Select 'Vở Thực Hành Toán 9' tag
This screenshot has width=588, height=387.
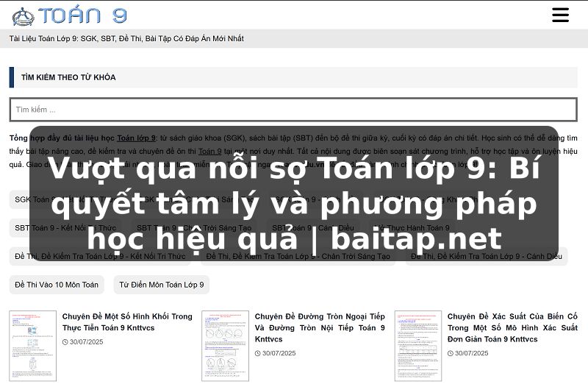coord(412,228)
